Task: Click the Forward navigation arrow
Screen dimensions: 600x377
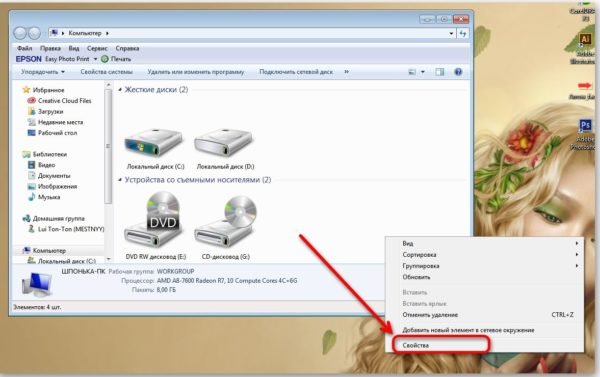Action: (34, 33)
